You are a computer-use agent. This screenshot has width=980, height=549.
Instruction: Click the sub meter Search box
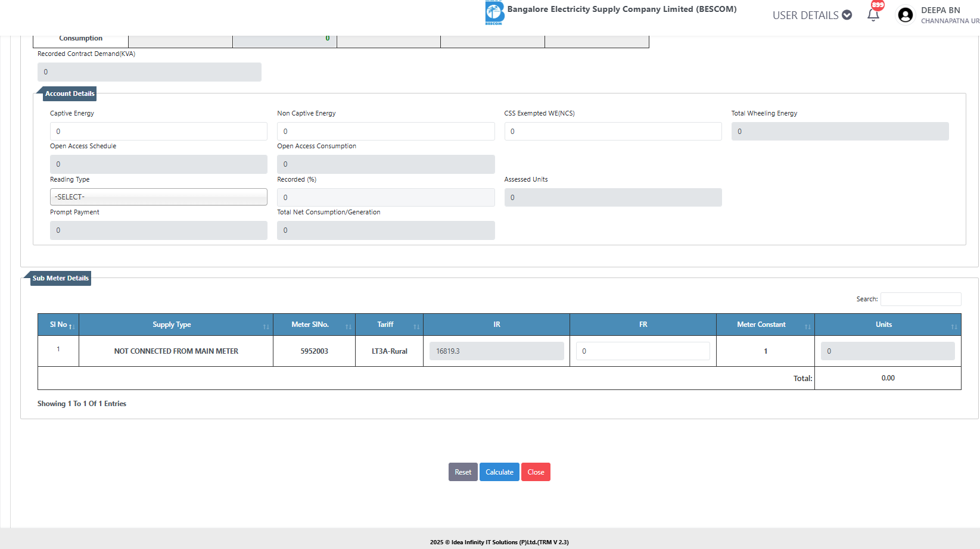point(920,300)
